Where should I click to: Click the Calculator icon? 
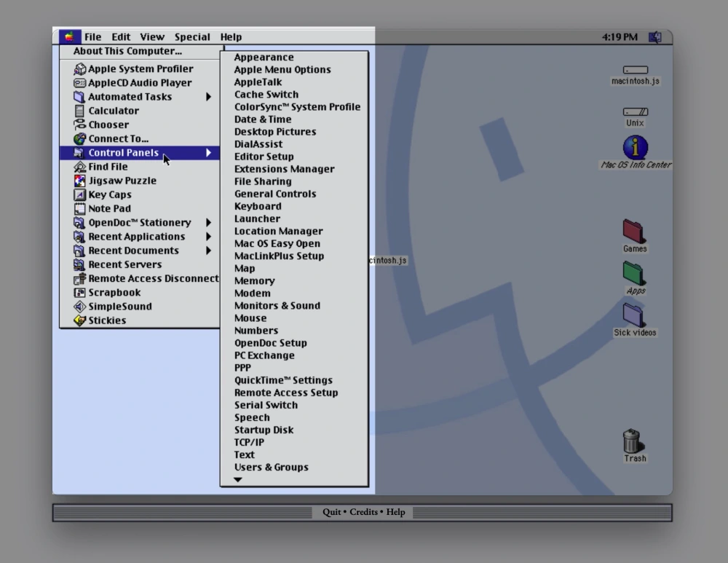[80, 111]
